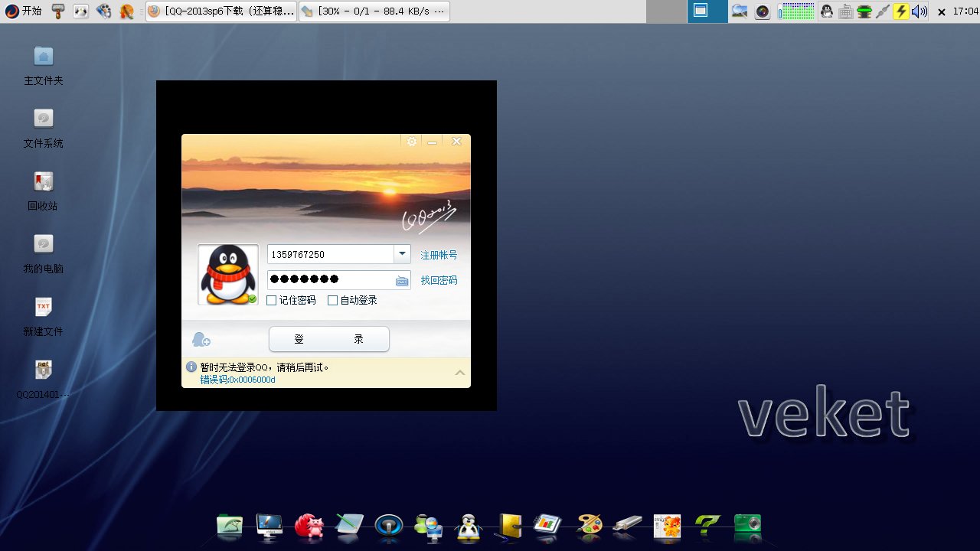Click the panda face launcher in top panel
This screenshot has height=551, width=980.
80,11
